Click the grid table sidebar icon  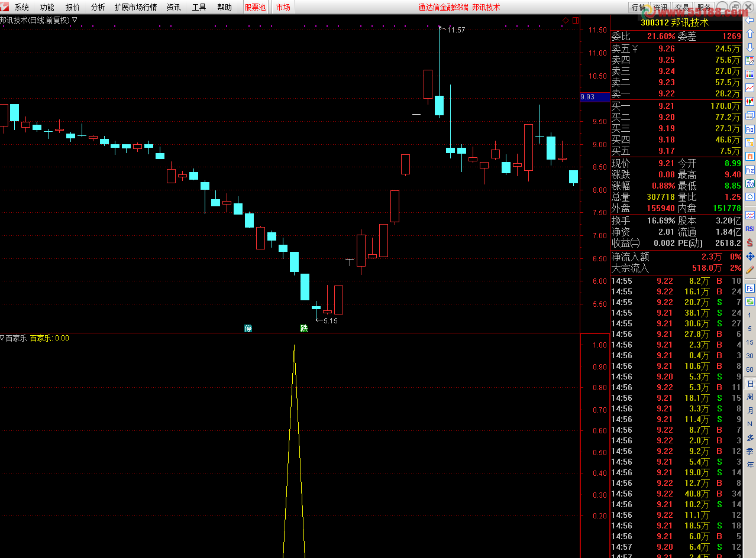coord(749,74)
